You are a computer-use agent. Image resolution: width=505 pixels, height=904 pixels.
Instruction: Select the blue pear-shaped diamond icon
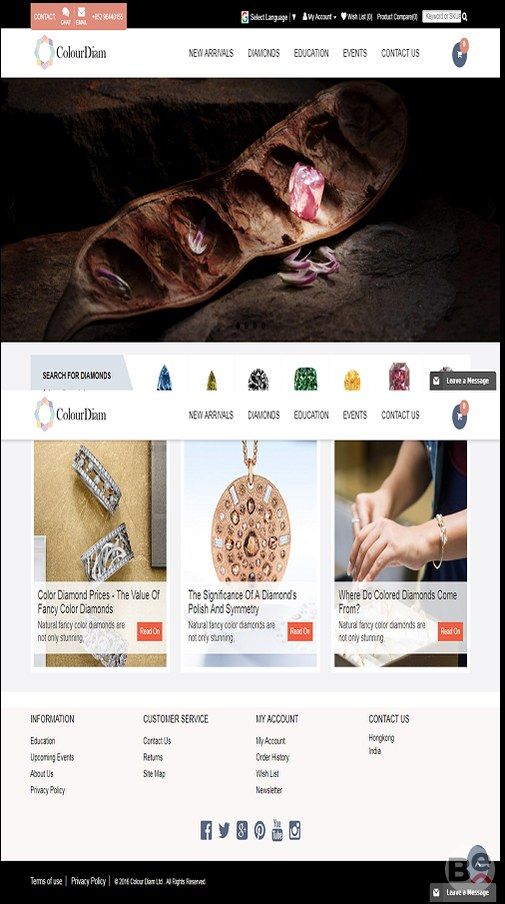pos(164,378)
